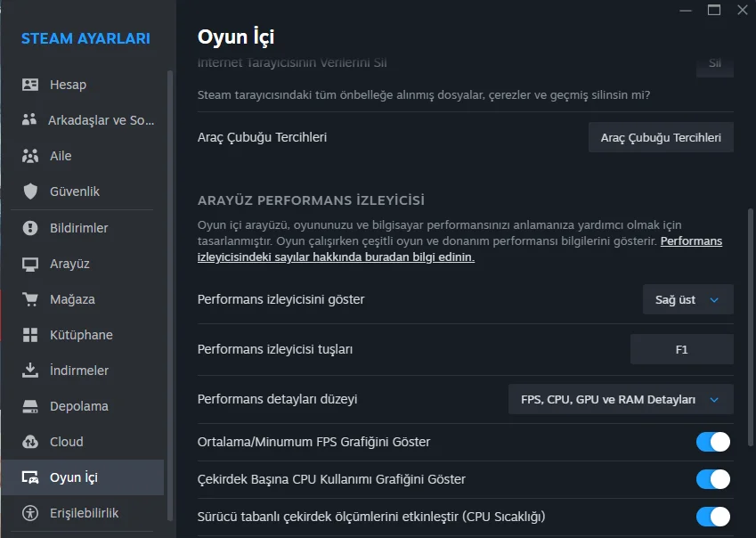Click the Cloud sync icon
756x538 pixels.
click(30, 442)
